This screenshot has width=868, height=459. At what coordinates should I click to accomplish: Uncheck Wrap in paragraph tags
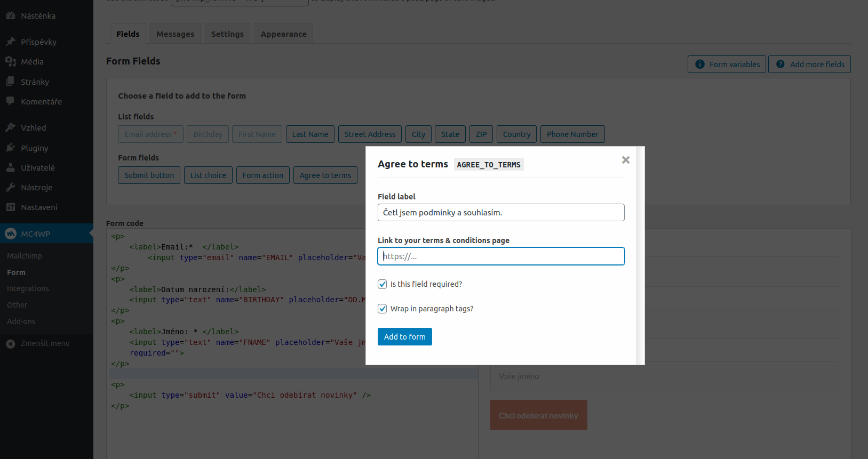[x=382, y=309]
